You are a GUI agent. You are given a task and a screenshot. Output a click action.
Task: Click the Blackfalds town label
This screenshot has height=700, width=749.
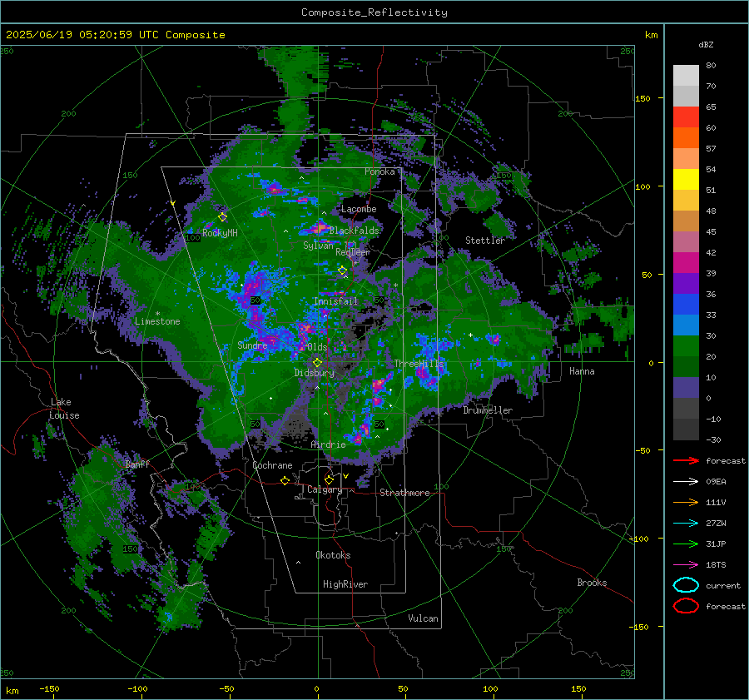pyautogui.click(x=354, y=231)
